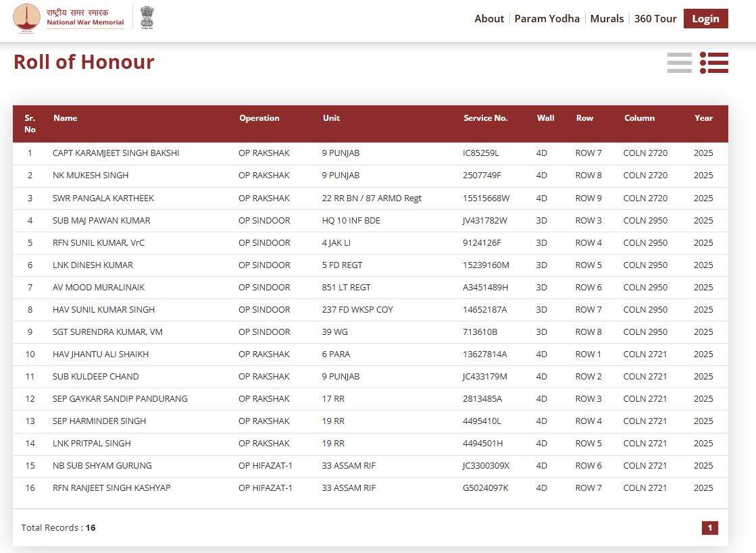Click the Sr. No column header
Viewport: 756px width, 553px height.
30,124
